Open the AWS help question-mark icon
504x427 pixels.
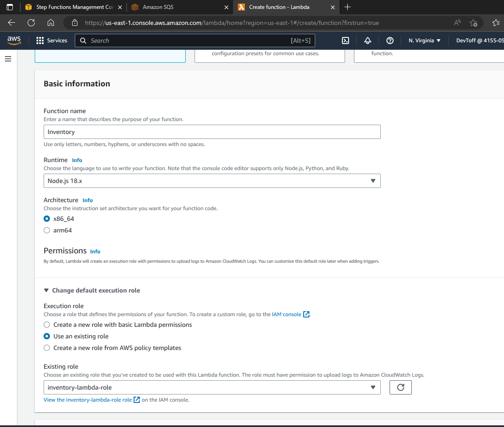point(390,41)
